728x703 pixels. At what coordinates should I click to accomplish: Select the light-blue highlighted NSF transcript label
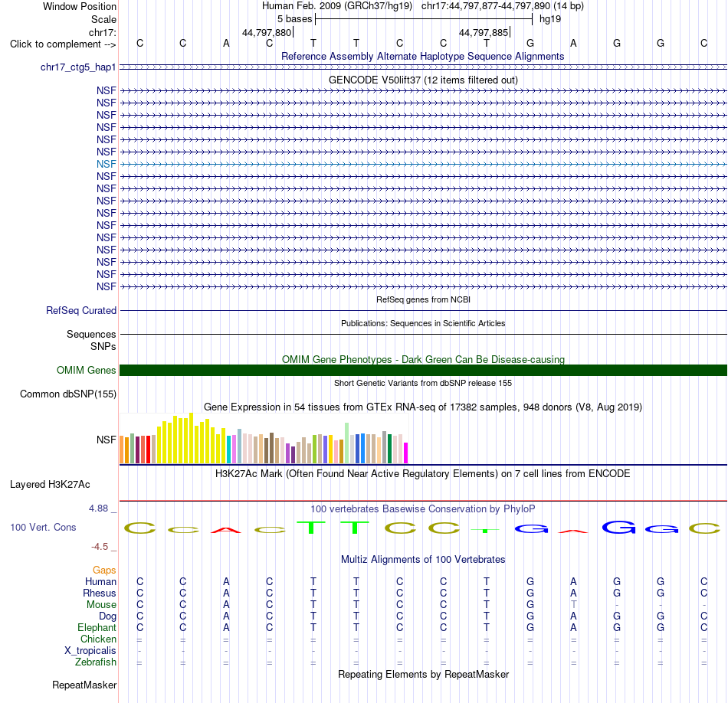[x=107, y=165]
